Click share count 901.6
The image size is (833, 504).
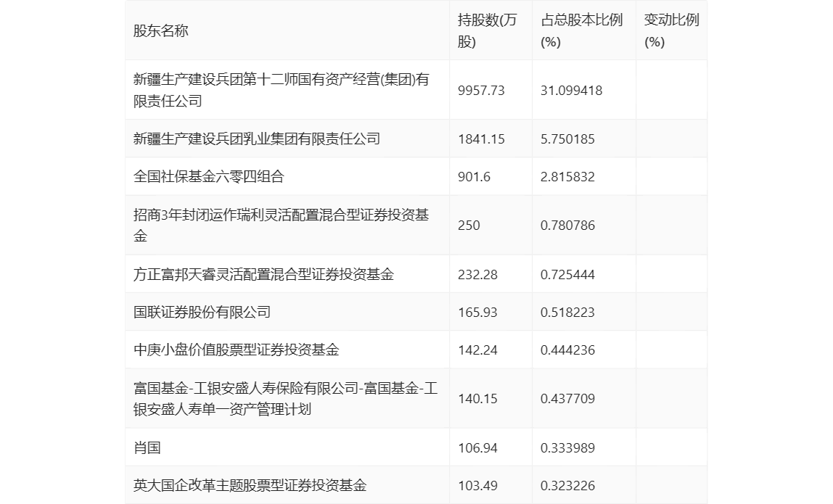click(474, 177)
